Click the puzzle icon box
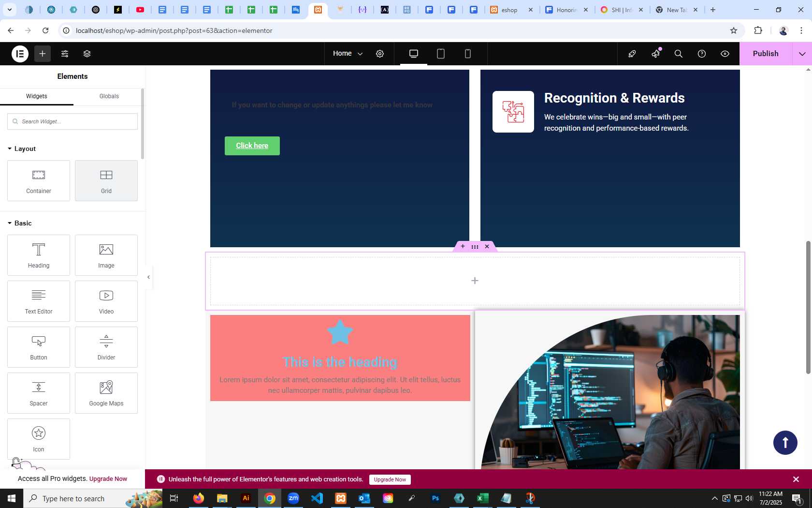The height and width of the screenshot is (508, 812). point(513,112)
